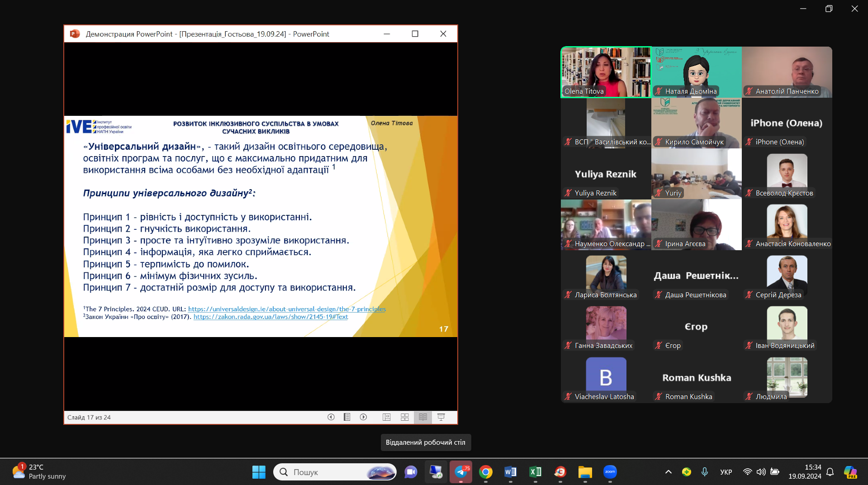Click the muted mic icon for Roman Kushka

click(x=659, y=397)
